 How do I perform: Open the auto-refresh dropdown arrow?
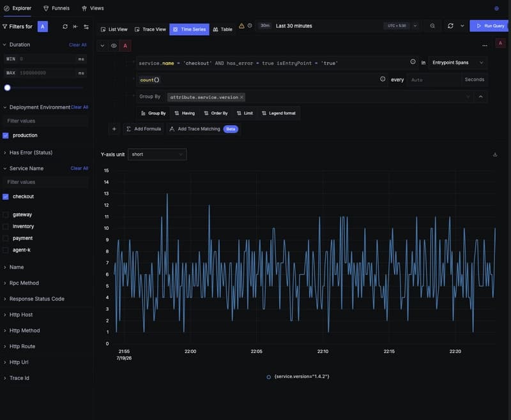pyautogui.click(x=462, y=26)
